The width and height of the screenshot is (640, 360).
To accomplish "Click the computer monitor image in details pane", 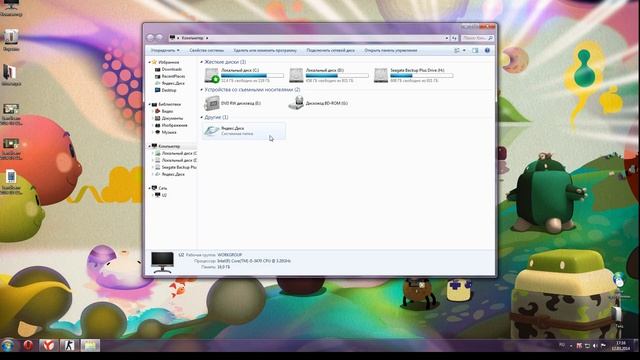I will click(x=162, y=262).
